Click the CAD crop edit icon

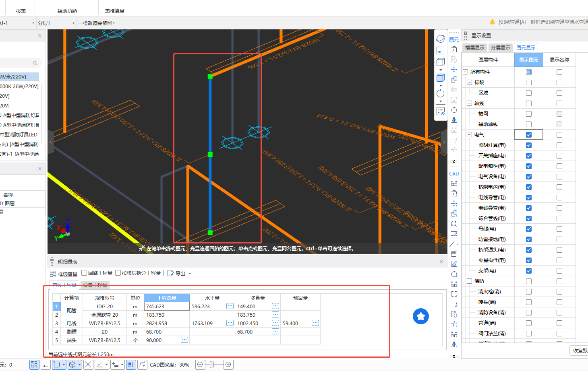point(454,233)
